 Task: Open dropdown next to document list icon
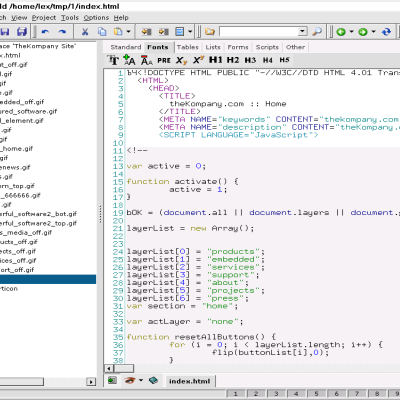point(190,32)
